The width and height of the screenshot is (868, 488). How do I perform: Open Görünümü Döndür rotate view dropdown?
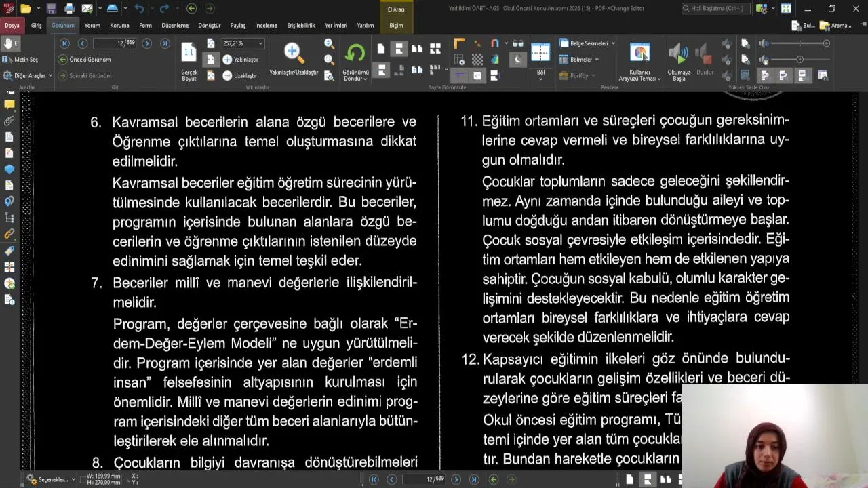coord(355,62)
